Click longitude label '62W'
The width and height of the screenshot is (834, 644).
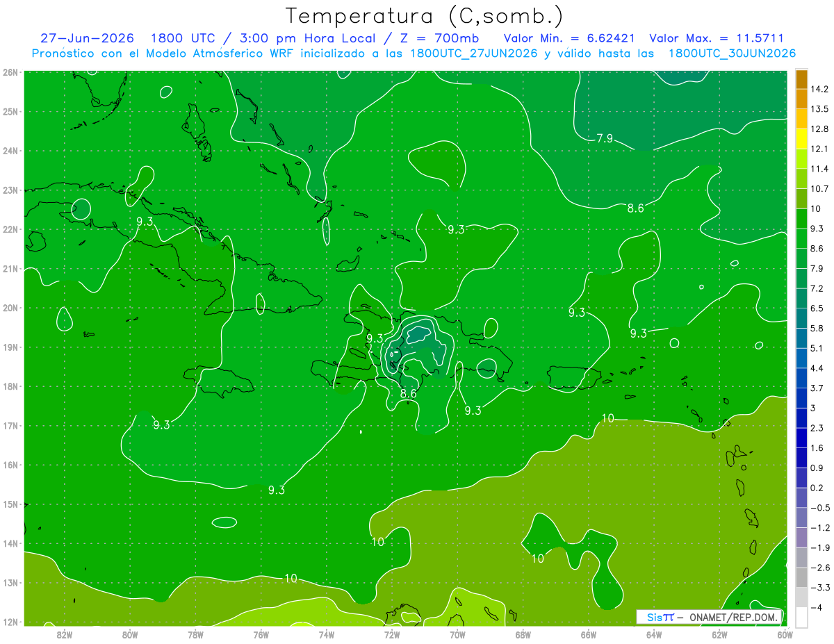click(x=719, y=634)
